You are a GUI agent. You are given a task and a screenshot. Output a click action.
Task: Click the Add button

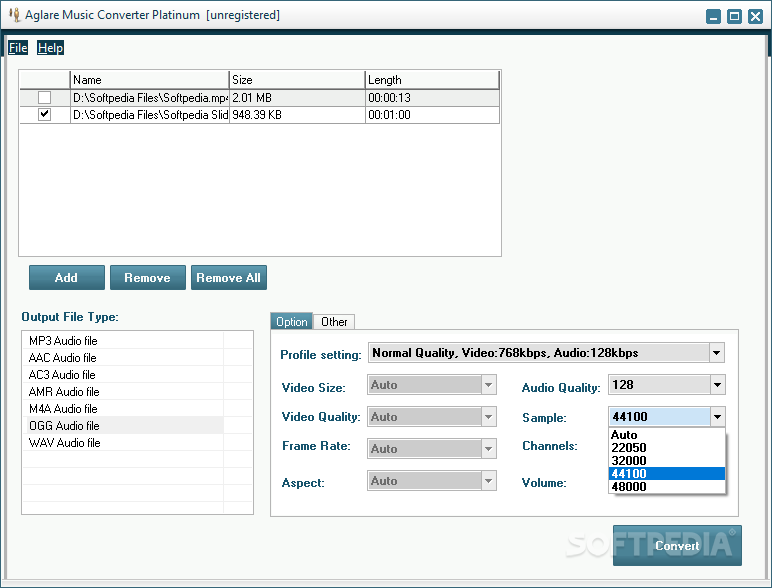coord(66,278)
